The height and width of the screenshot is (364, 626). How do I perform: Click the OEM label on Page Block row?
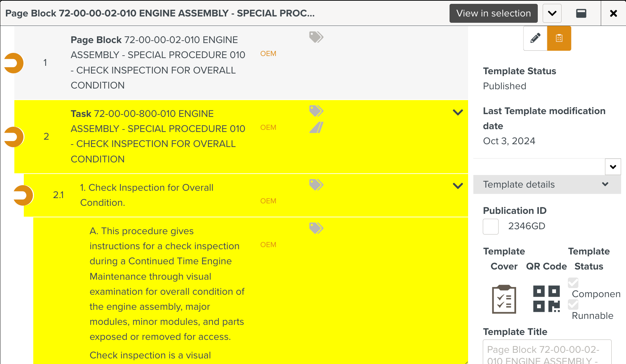click(268, 54)
